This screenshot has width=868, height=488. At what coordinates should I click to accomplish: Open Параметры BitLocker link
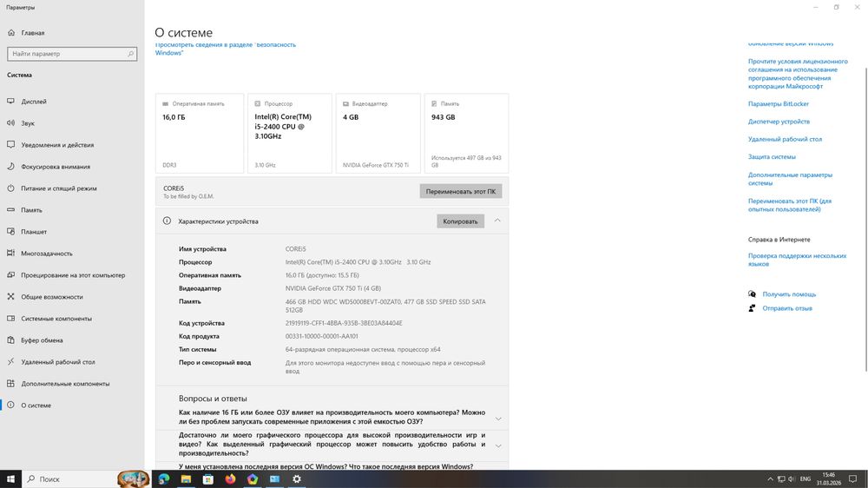tap(779, 103)
